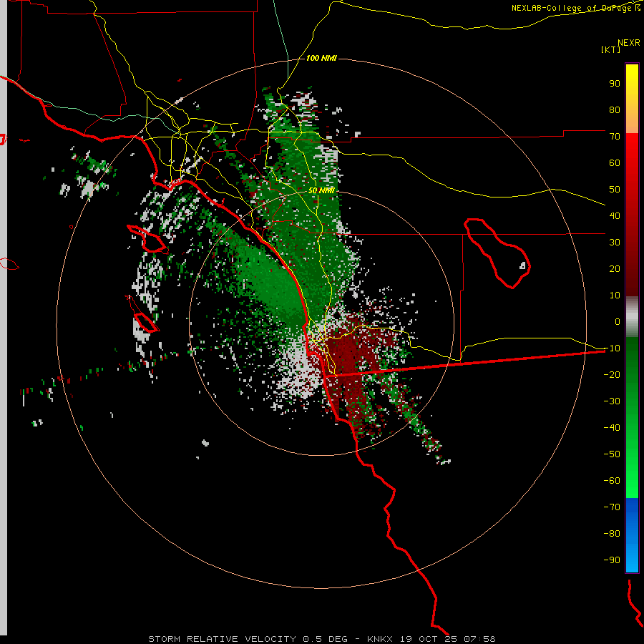The image size is (644, 644).
Task: Click the 80 value on velocity scale
Action: click(x=615, y=110)
